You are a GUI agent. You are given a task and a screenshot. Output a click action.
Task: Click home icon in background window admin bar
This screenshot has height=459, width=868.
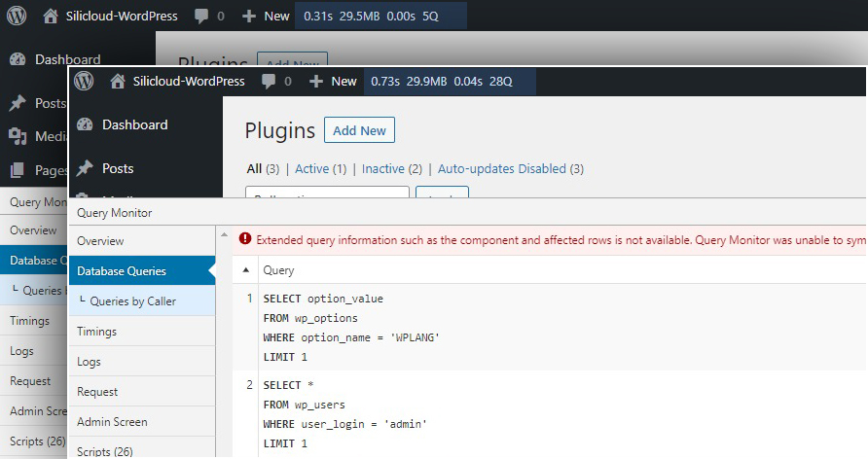(51, 16)
